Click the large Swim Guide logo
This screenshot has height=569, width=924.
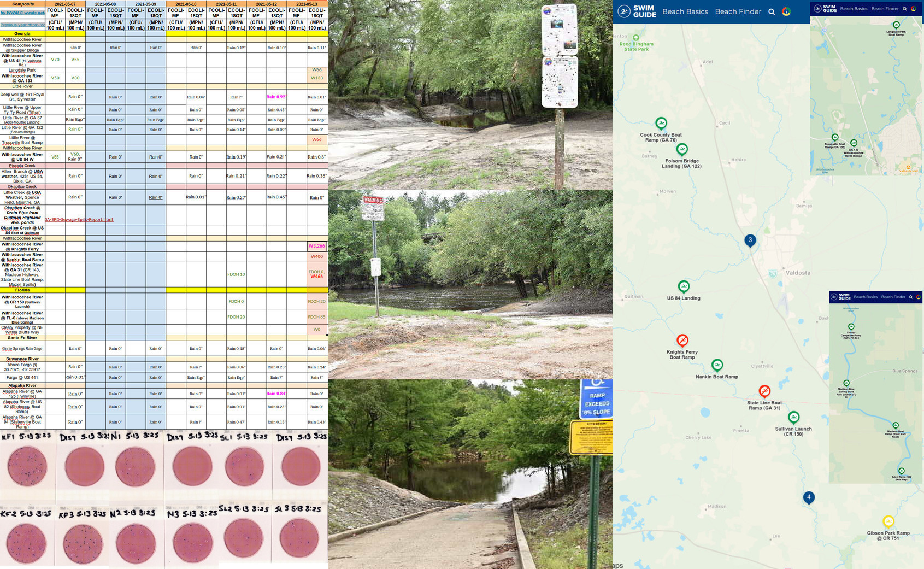point(637,11)
